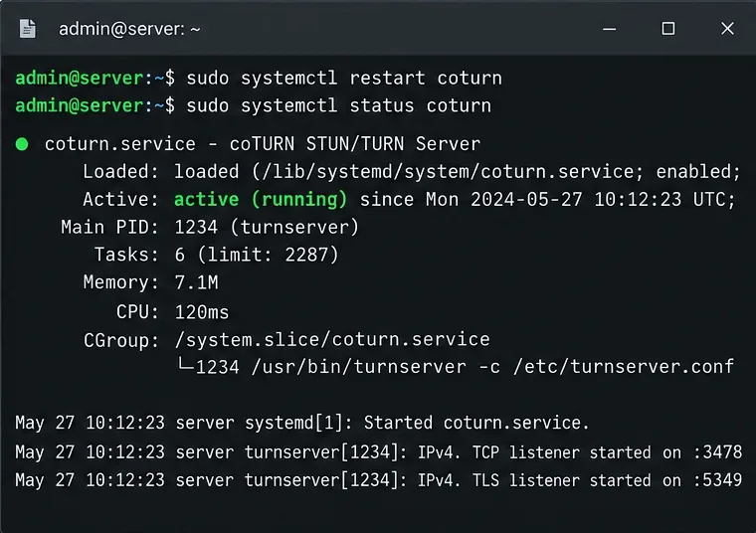Click the 'CGroup:' label
The width and height of the screenshot is (756, 533).
(x=121, y=341)
